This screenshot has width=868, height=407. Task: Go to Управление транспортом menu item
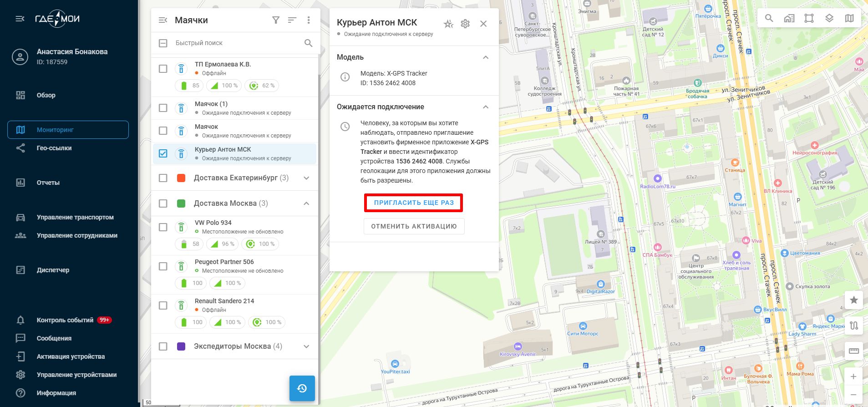point(75,217)
